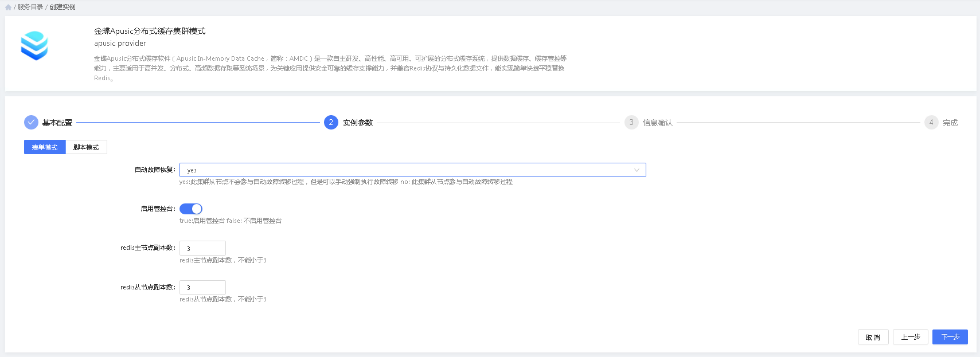The image size is (980, 357).
Task: Click the home icon in breadcrumb
Action: (x=8, y=7)
